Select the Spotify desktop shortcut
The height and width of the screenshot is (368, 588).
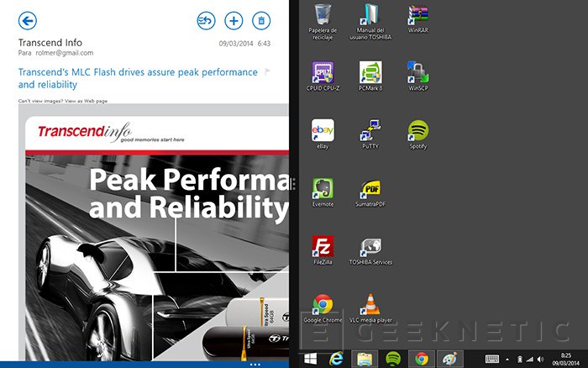click(x=418, y=134)
